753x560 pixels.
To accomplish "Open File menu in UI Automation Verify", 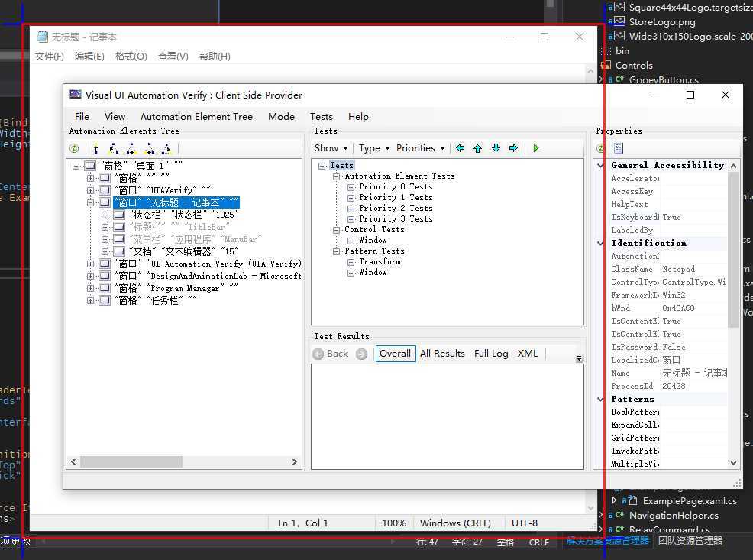I will click(x=82, y=117).
